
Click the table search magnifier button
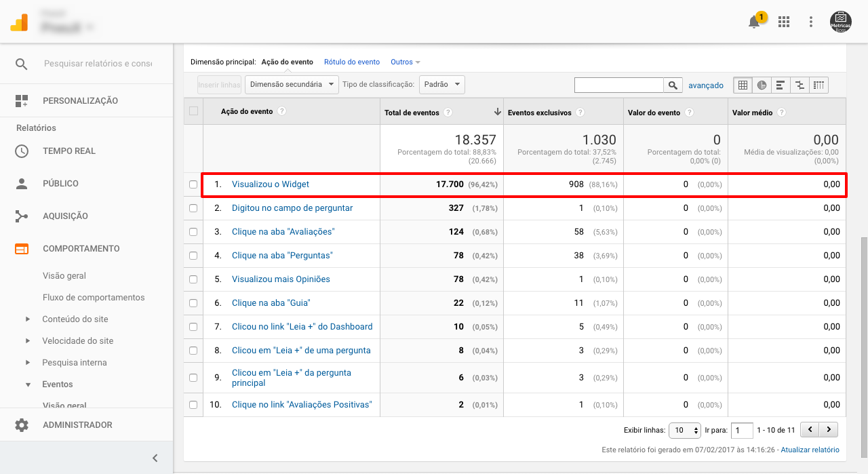click(x=673, y=85)
